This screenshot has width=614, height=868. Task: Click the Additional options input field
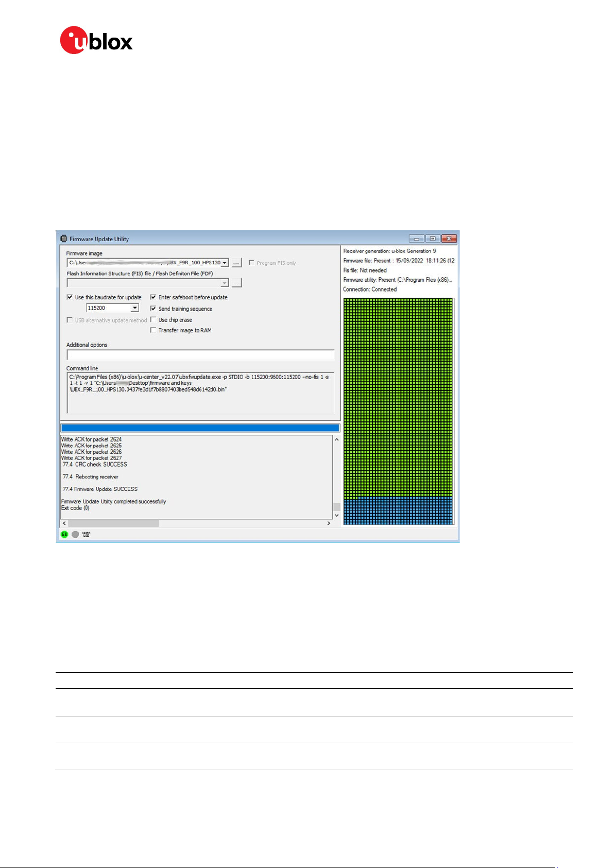pos(200,354)
